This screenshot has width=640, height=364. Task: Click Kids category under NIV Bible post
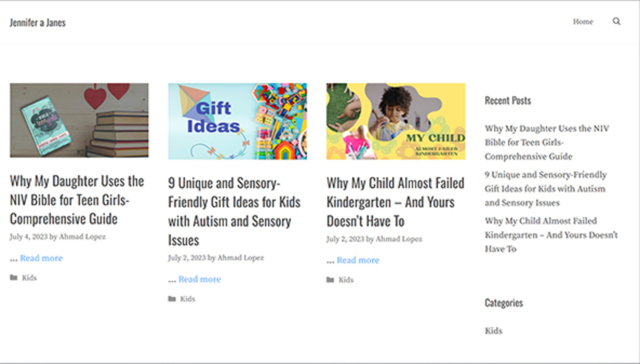(x=29, y=278)
